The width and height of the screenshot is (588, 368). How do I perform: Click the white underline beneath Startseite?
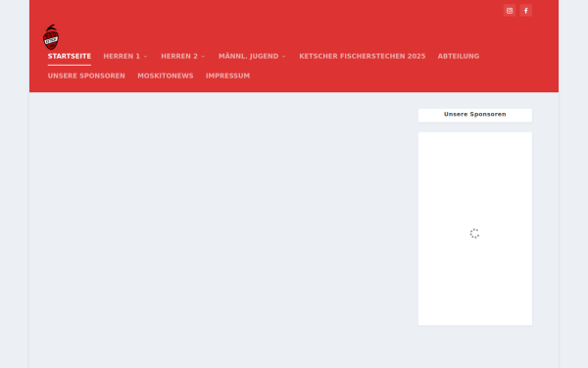coord(70,66)
